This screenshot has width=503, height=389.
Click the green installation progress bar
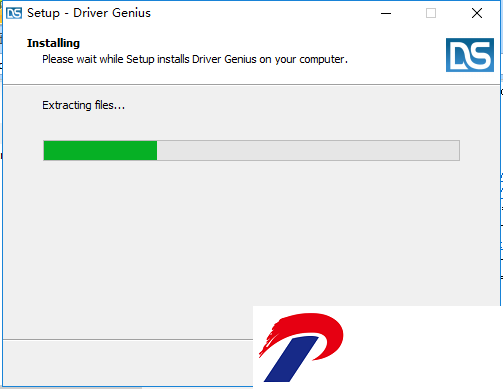(251, 151)
